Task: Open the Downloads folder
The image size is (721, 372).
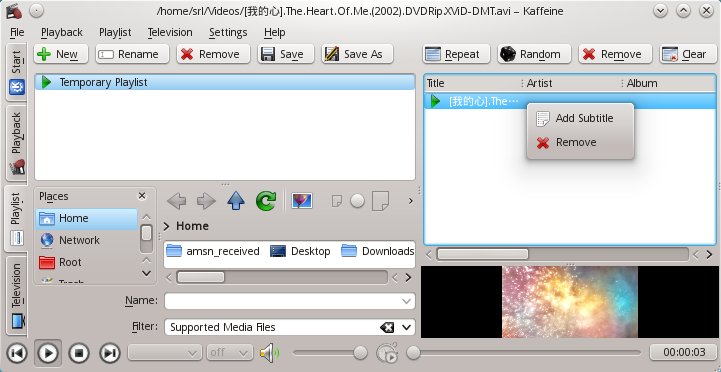Action: tap(378, 252)
